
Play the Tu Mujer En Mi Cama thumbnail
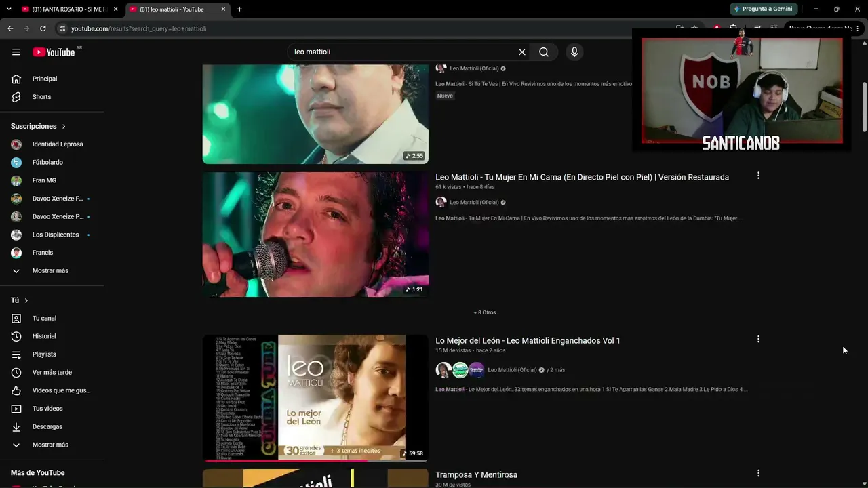click(x=315, y=235)
